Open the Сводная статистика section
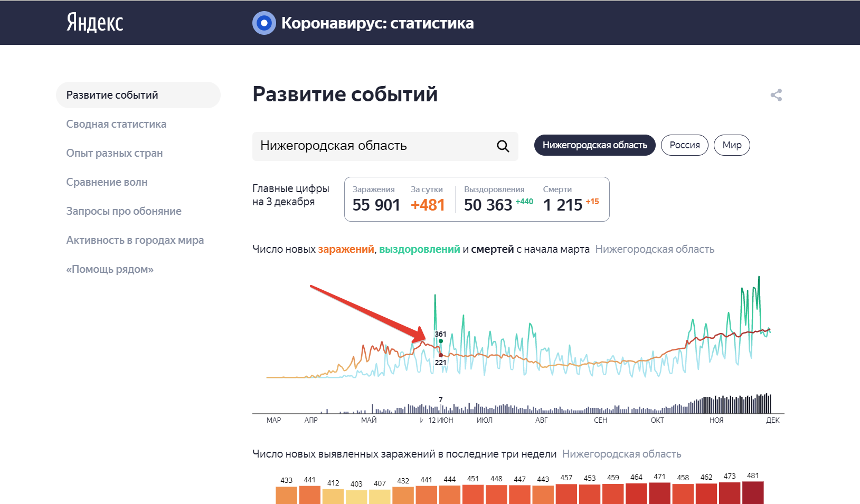The width and height of the screenshot is (860, 504). (116, 124)
